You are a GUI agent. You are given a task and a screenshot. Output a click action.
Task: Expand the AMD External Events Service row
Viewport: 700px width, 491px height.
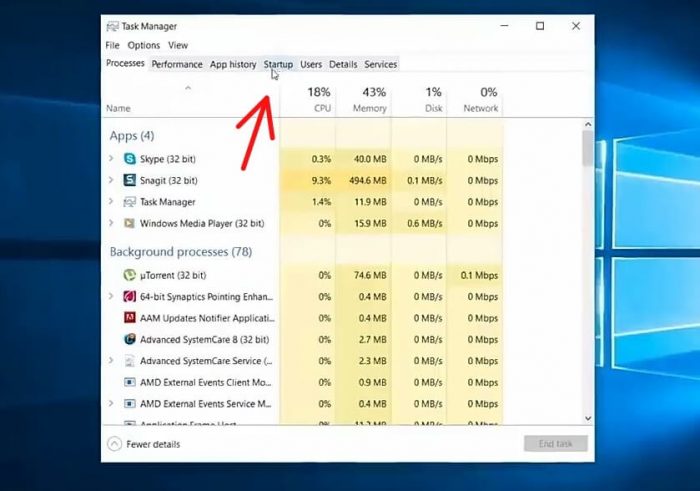click(111, 403)
